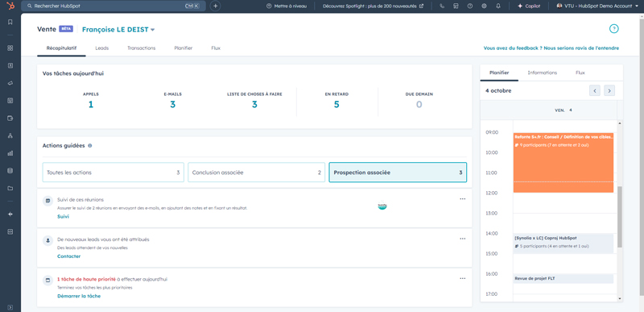
Task: Open the workspaces grid icon in sidebar
Action: [x=10, y=48]
